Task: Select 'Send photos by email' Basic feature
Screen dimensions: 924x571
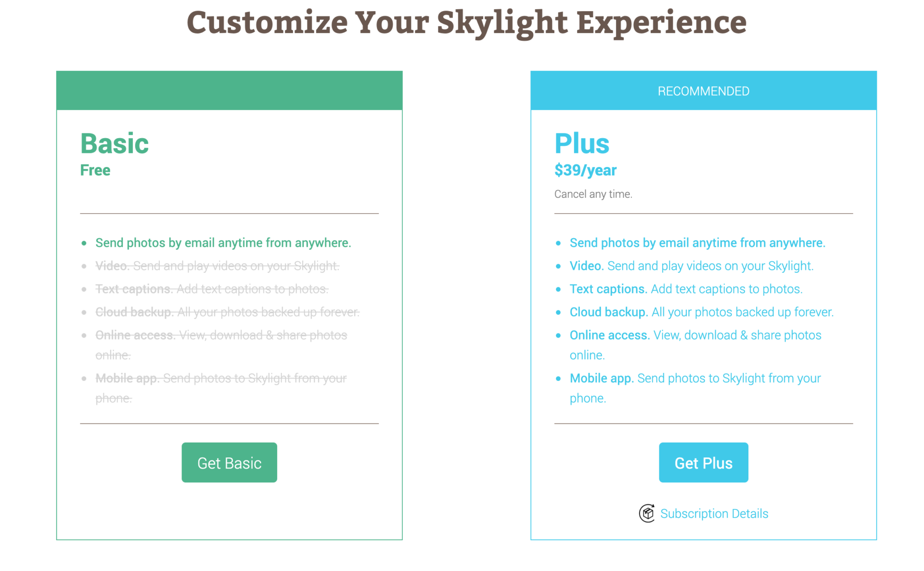Action: pos(223,242)
